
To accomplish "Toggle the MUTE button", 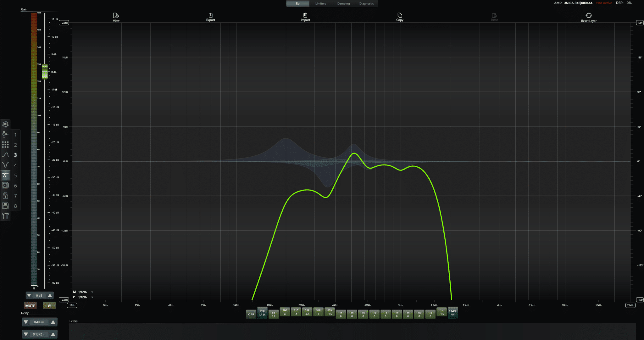I will [30, 306].
